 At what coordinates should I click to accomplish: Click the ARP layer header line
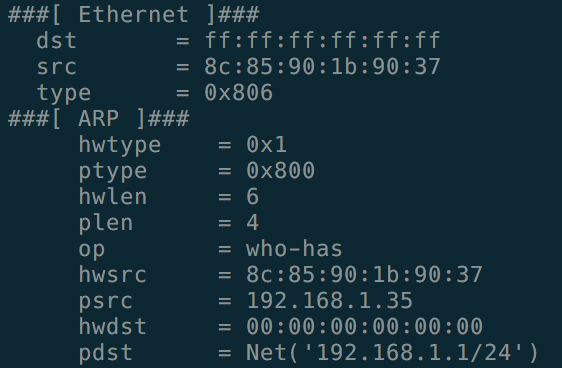[x=99, y=119]
